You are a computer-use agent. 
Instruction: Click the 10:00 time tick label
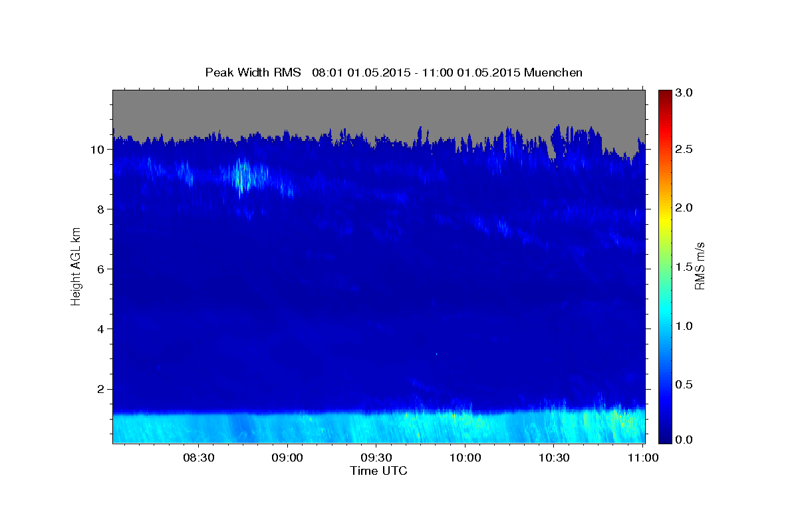[465, 458]
